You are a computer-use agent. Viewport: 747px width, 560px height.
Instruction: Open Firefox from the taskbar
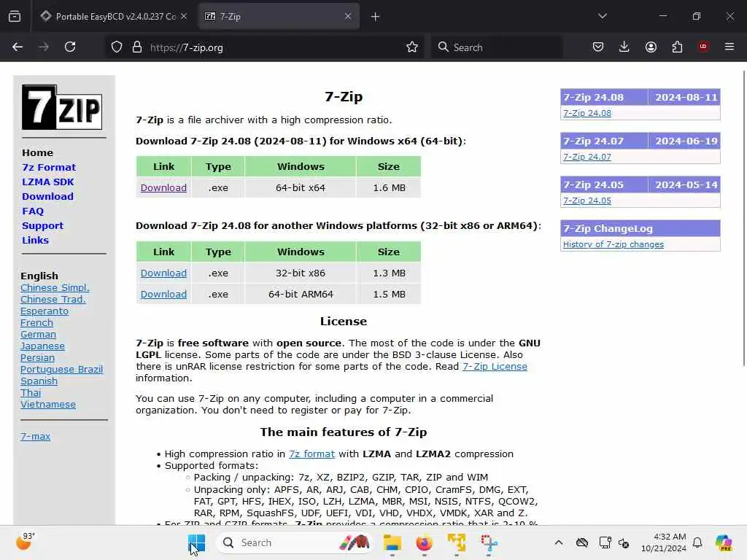[424, 542]
